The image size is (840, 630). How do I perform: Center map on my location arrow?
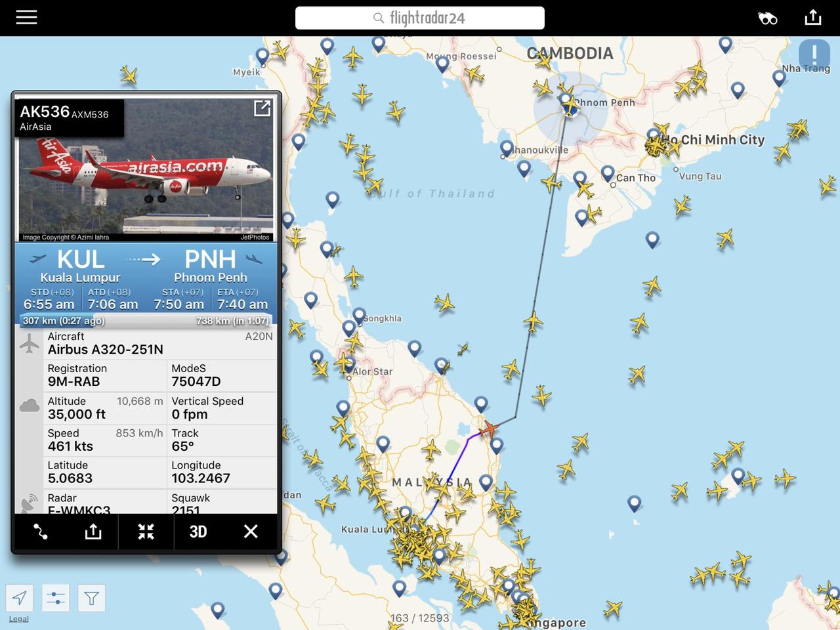tap(20, 598)
